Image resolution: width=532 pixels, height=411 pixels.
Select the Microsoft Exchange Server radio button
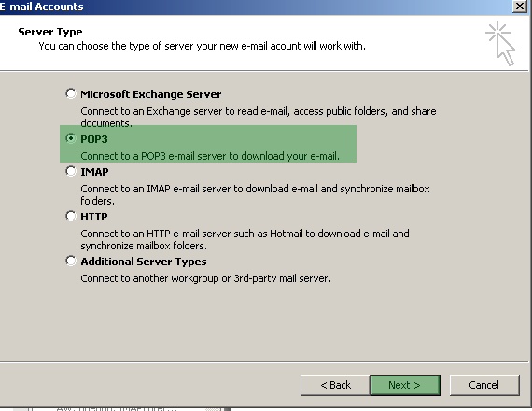coord(71,93)
